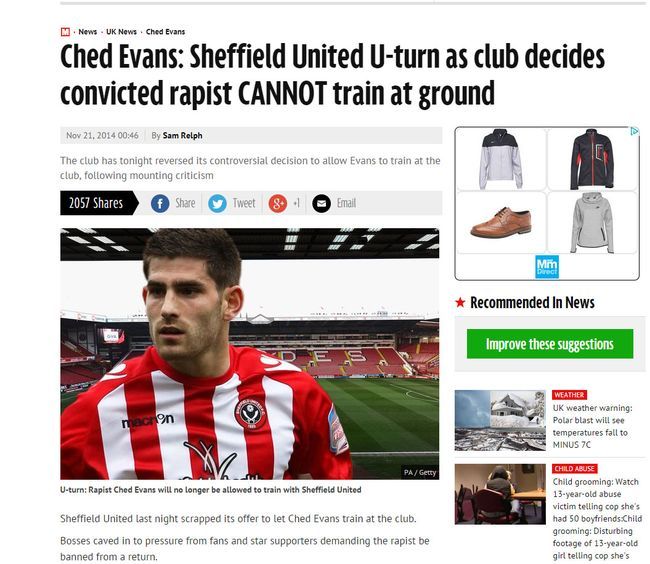Image resolution: width=650 pixels, height=564 pixels.
Task: Read the UK weather warning story
Action: click(592, 426)
